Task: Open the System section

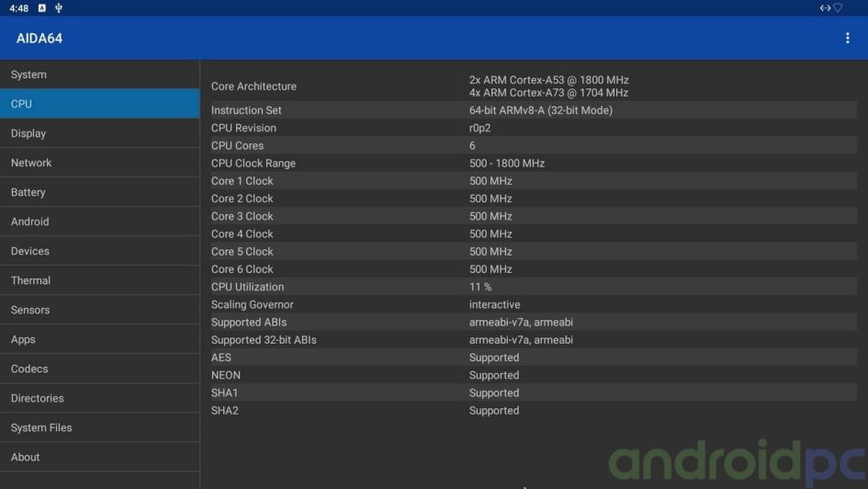Action: (x=99, y=74)
